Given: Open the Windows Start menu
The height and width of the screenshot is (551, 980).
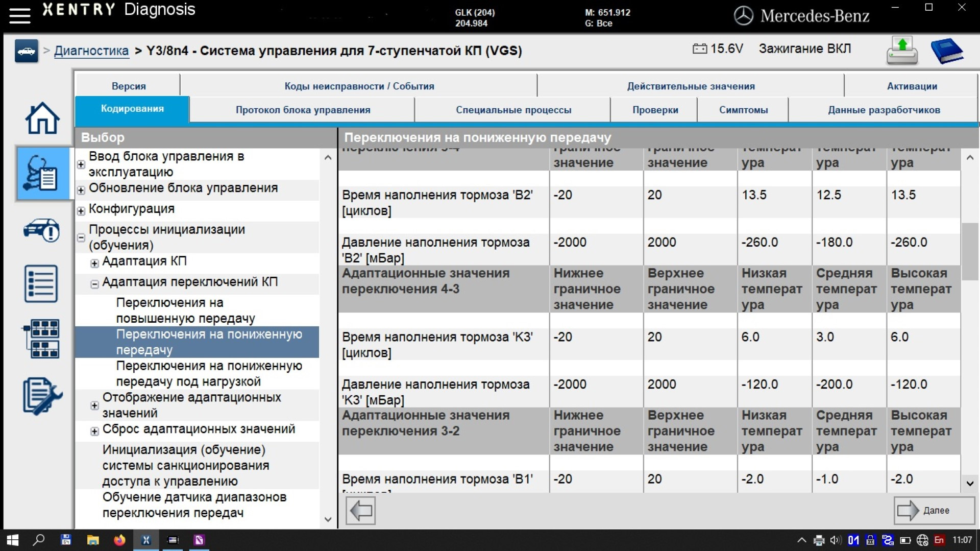Looking at the screenshot, I should pos(12,540).
